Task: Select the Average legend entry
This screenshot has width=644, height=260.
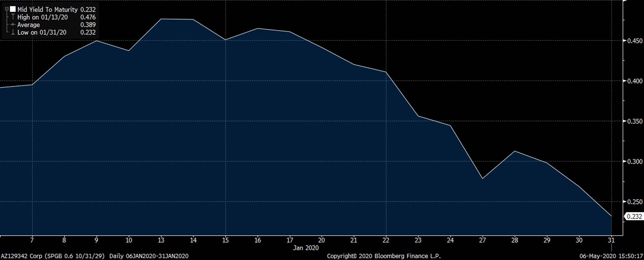Action: (x=28, y=25)
